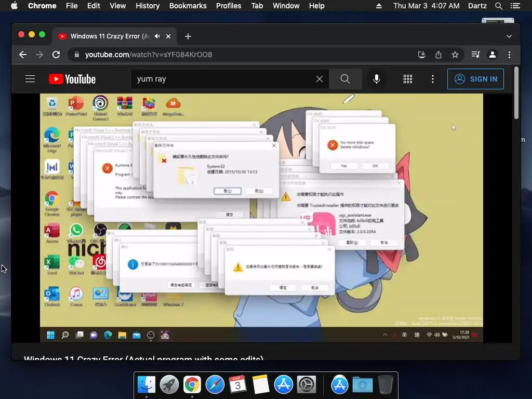Viewport: 532px width, 399px height.
Task: Reload the current page
Action: [56, 55]
